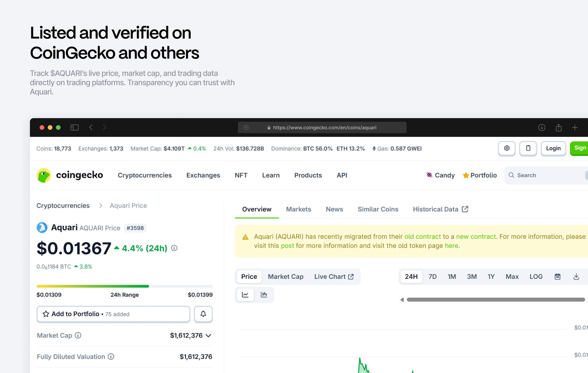Click the Market Cap info icon
The height and width of the screenshot is (373, 588).
[78, 335]
